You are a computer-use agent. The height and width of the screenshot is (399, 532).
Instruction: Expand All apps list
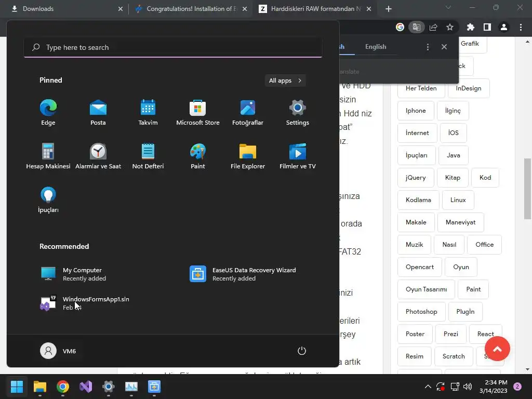pyautogui.click(x=285, y=81)
